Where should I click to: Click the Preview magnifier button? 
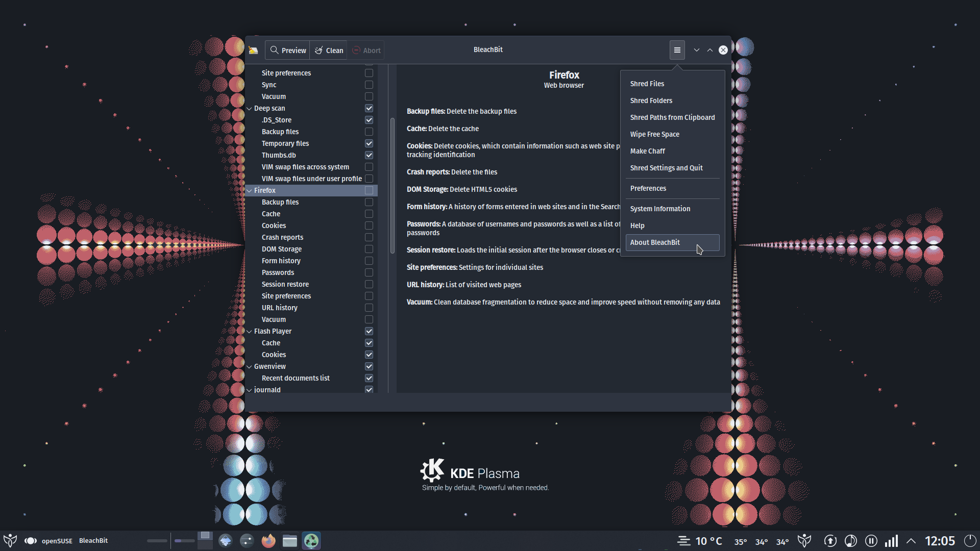(288, 50)
